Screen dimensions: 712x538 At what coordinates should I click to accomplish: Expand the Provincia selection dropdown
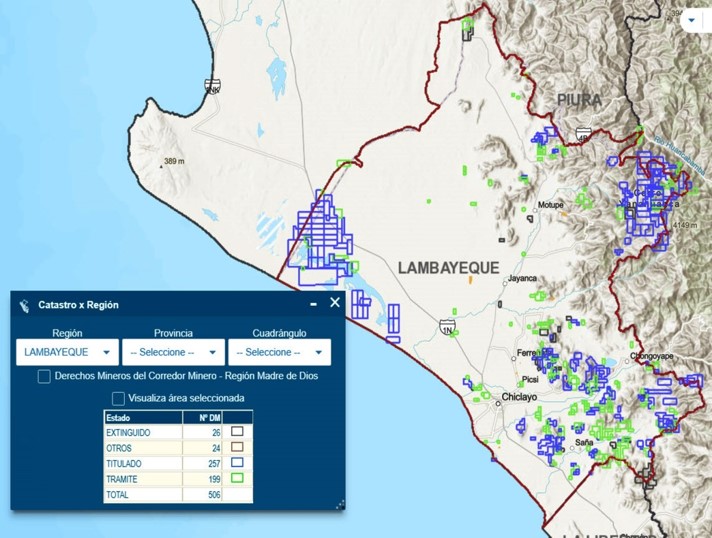[173, 352]
